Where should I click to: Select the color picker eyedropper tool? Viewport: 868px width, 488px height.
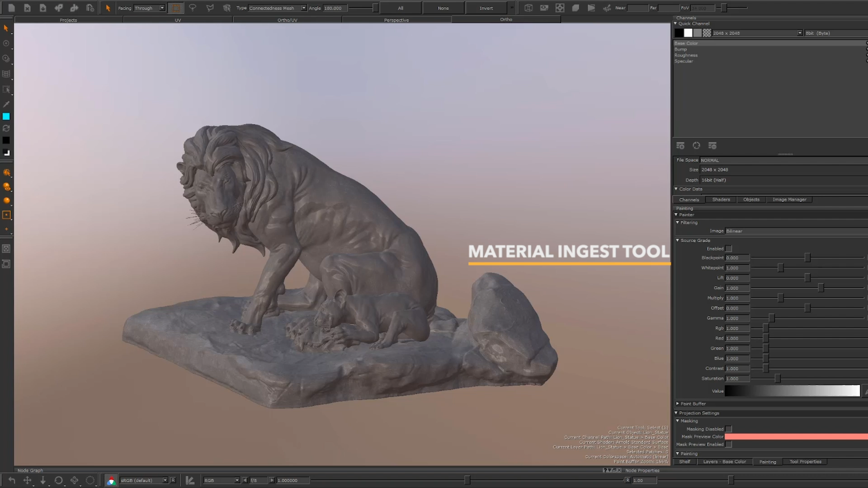[6, 104]
